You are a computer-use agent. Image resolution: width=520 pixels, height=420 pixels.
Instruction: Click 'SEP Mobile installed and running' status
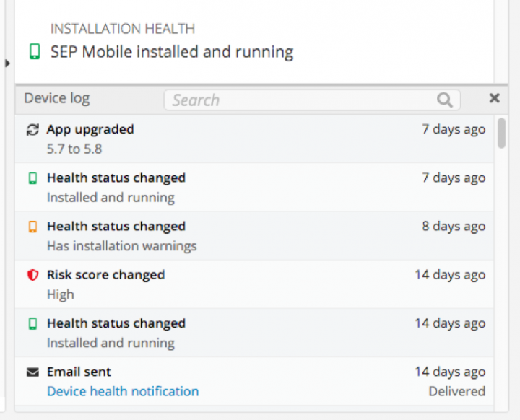(172, 52)
